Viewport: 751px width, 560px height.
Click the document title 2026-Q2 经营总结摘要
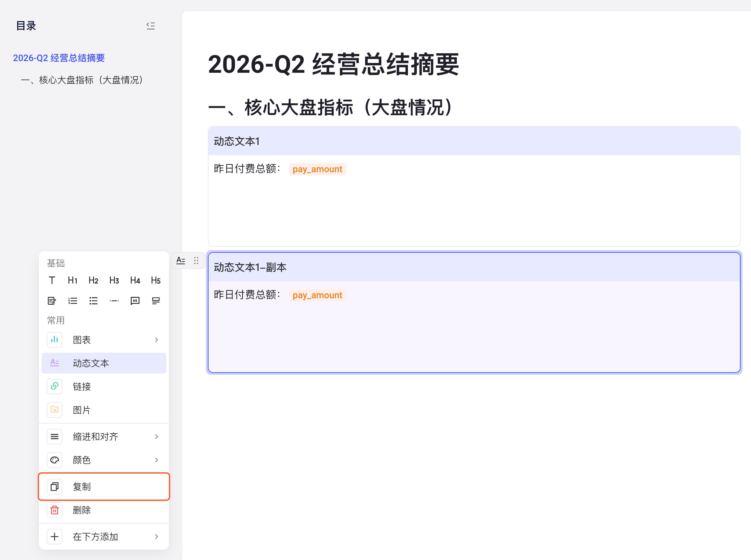[x=334, y=64]
